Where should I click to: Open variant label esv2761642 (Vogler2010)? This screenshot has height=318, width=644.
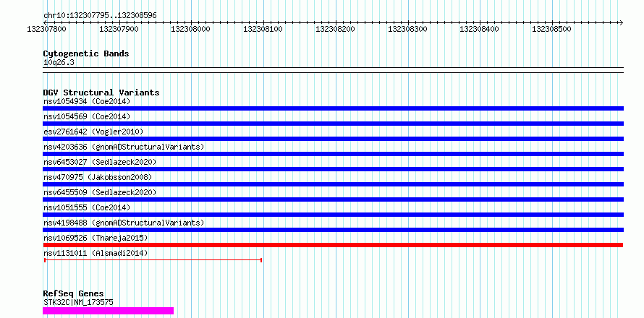(x=93, y=132)
